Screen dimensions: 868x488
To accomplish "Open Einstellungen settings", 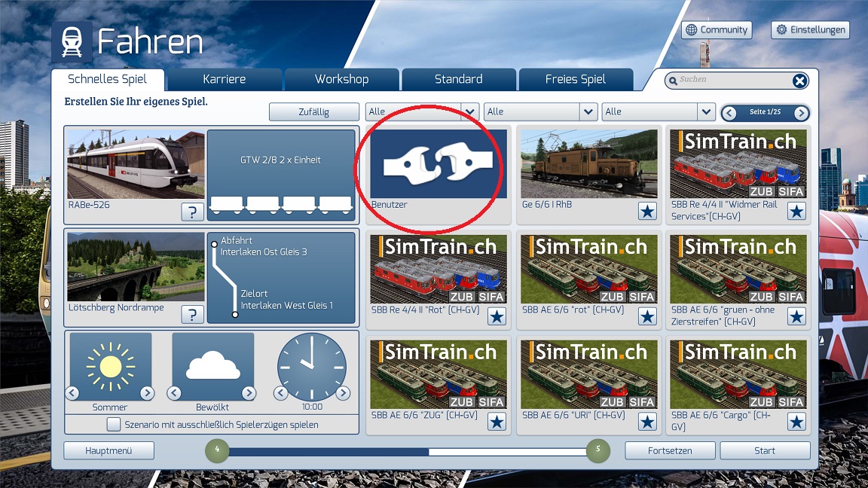I will pyautogui.click(x=810, y=30).
